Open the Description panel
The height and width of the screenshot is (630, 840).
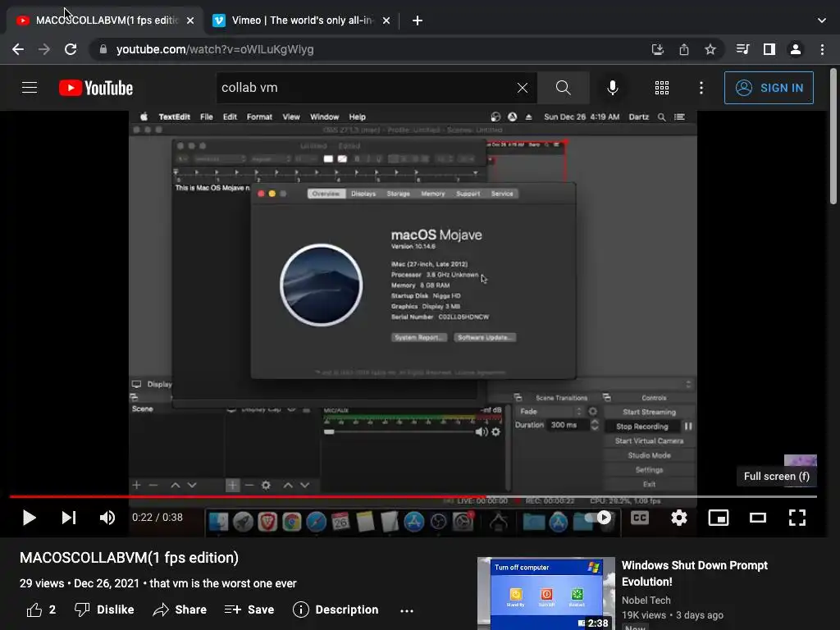tap(336, 609)
